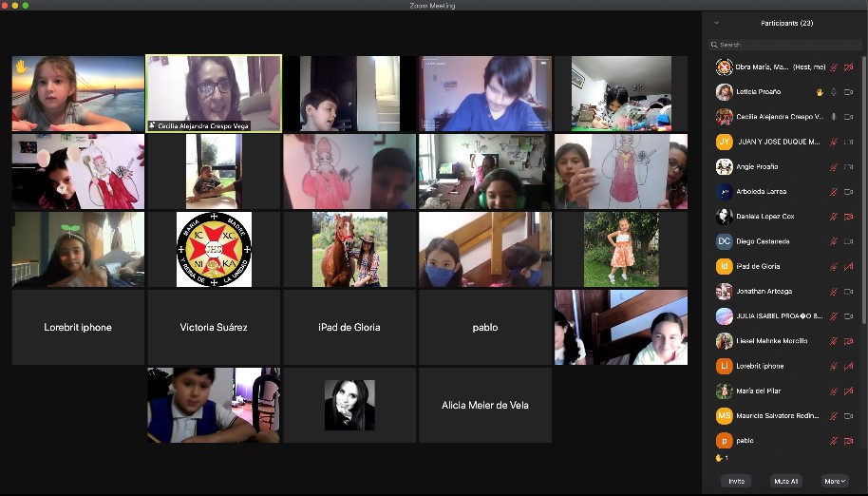Toggle Angie Proaño's muted microphone
This screenshot has width=868, height=496.
tap(834, 167)
